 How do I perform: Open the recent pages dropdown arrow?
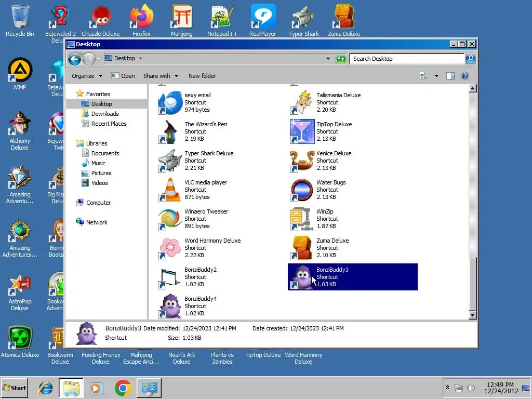(99, 59)
